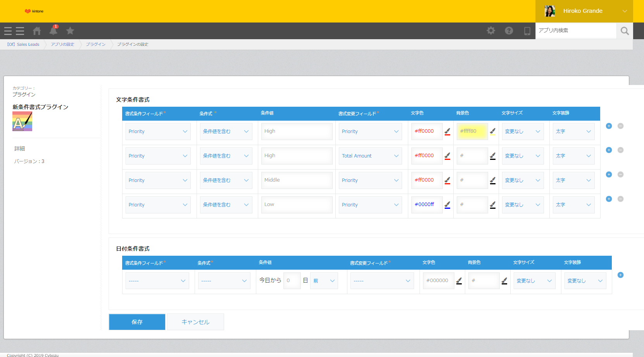644x357 pixels.
Task: Open the notifications bell icon
Action: [x=54, y=31]
